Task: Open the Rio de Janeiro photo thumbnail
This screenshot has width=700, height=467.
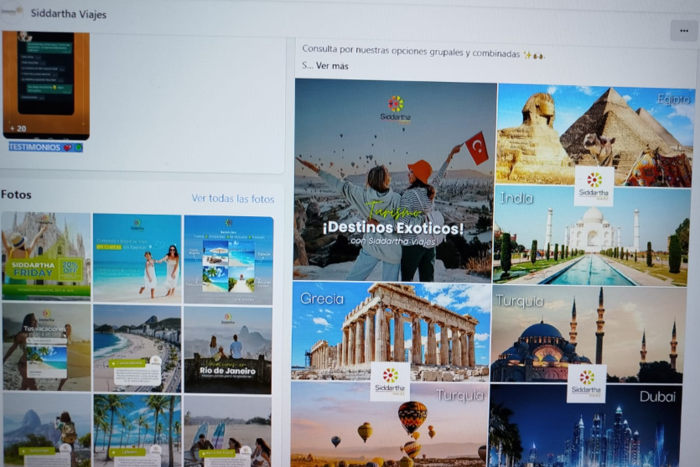Action: pos(228,350)
